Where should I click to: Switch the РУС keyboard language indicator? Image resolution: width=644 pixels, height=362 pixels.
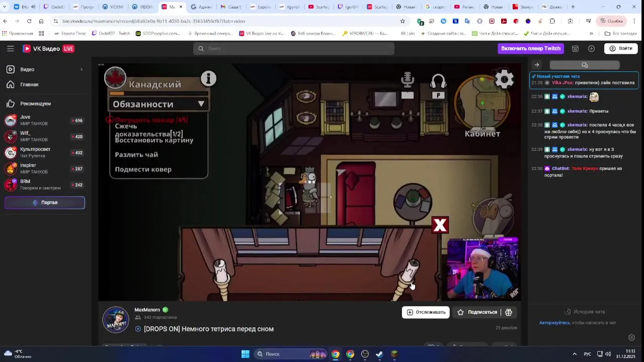point(587,354)
